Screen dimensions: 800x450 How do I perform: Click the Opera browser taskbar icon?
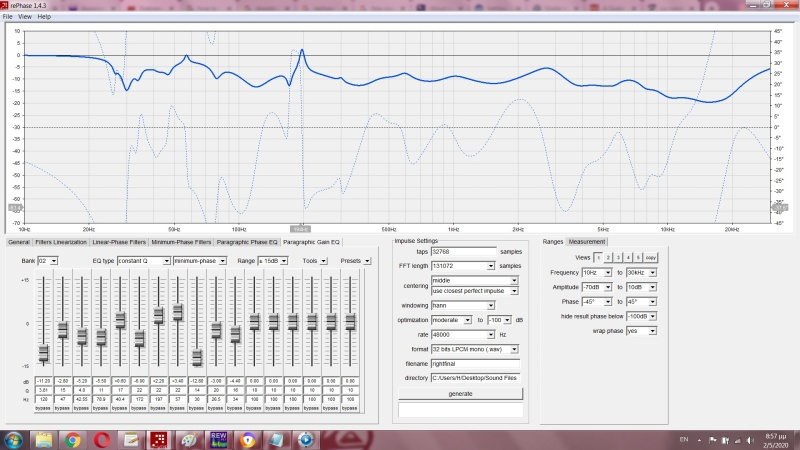click(x=102, y=439)
